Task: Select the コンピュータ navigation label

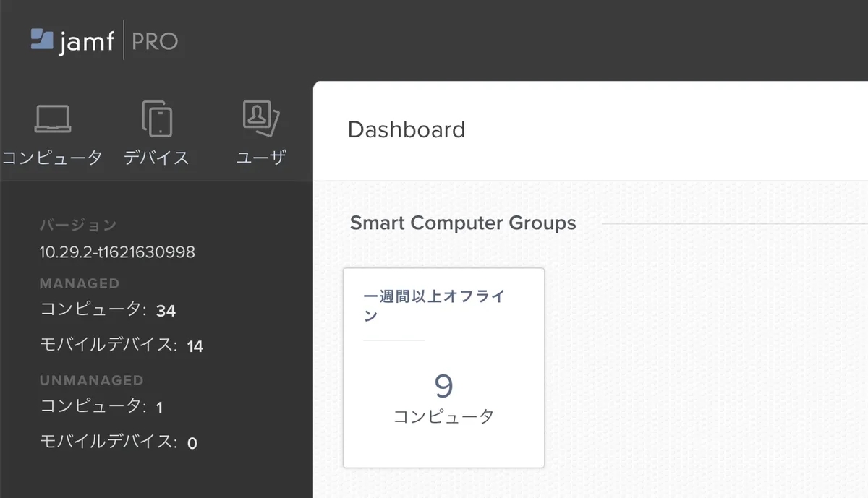Action: coord(52,158)
